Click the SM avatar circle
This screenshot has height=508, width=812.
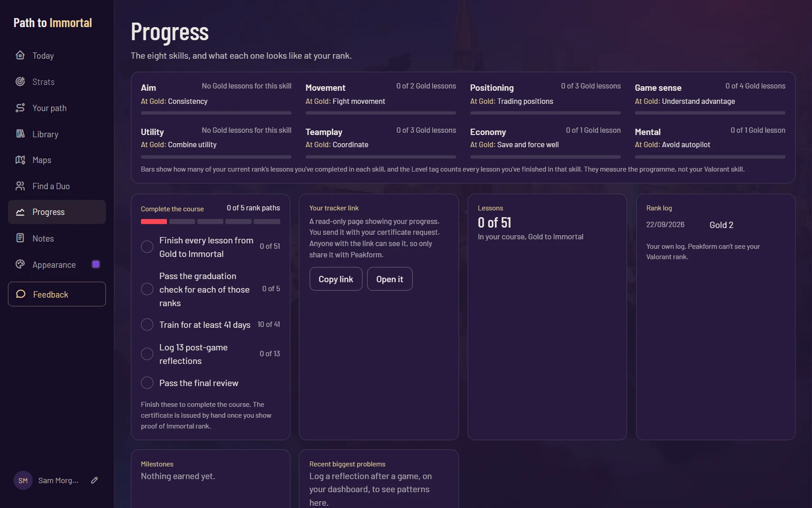(x=23, y=480)
